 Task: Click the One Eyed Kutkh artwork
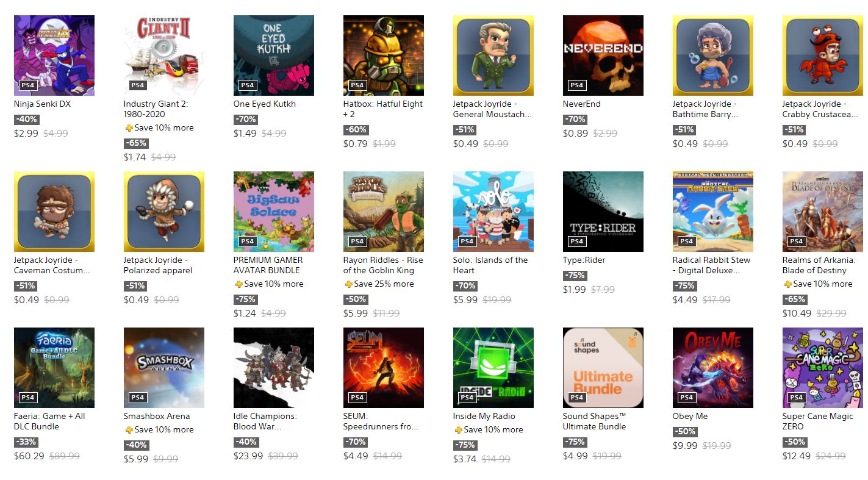point(274,56)
